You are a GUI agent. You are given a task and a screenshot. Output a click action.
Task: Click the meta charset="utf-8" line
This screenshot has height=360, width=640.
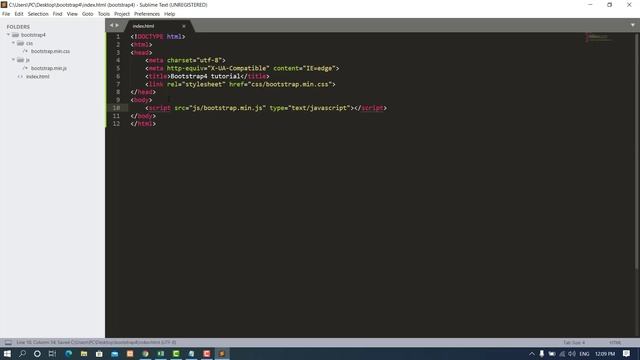pos(185,60)
